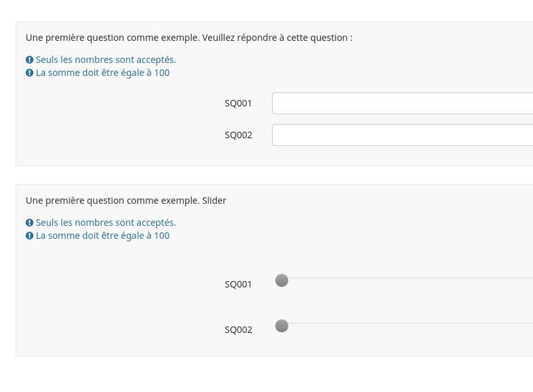The height and width of the screenshot is (392, 533).
Task: Focus the SQ001 text input field
Action: 403,103
